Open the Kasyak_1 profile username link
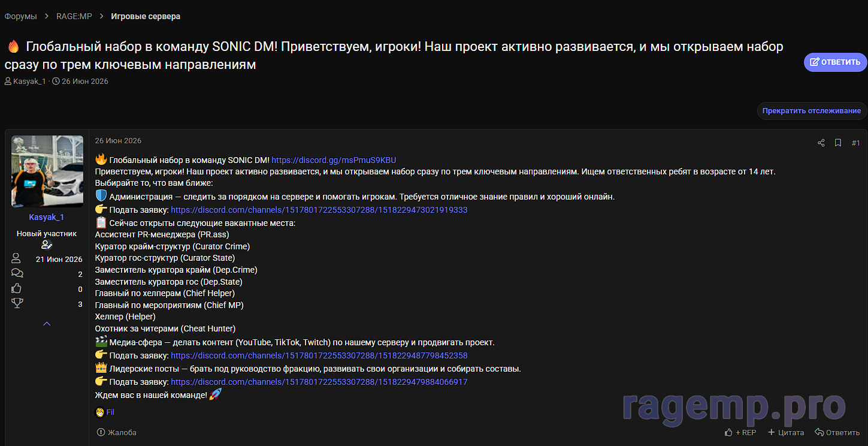This screenshot has width=868, height=446. point(47,217)
